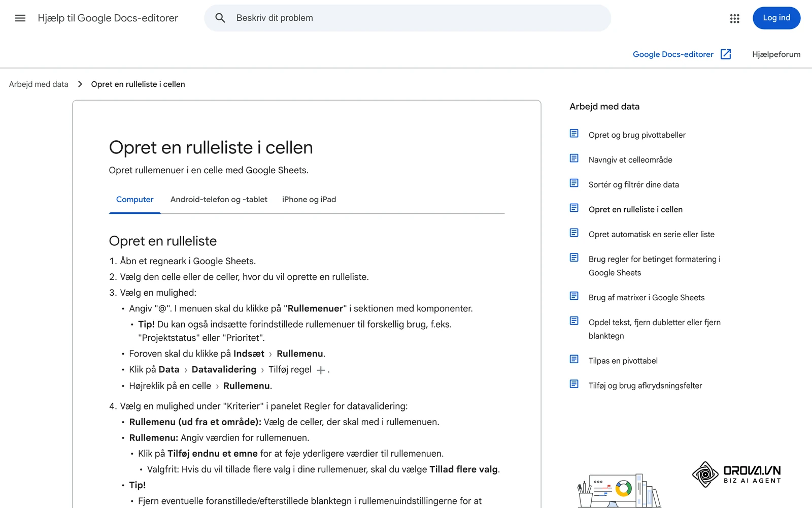Screen dimensions: 812x508
Task: Click the plus icon after Tilføj regel
Action: 321,370
